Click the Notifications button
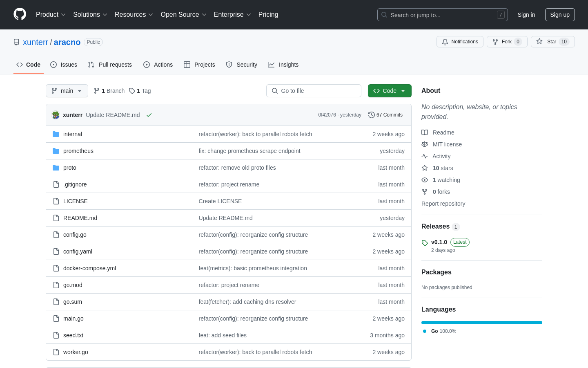The height and width of the screenshot is (368, 588). click(x=460, y=42)
